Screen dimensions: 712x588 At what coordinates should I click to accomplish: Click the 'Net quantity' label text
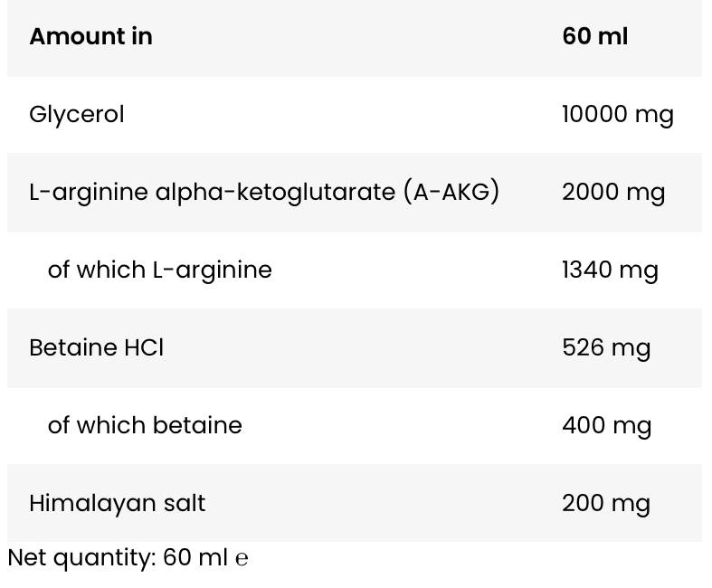tap(81, 558)
